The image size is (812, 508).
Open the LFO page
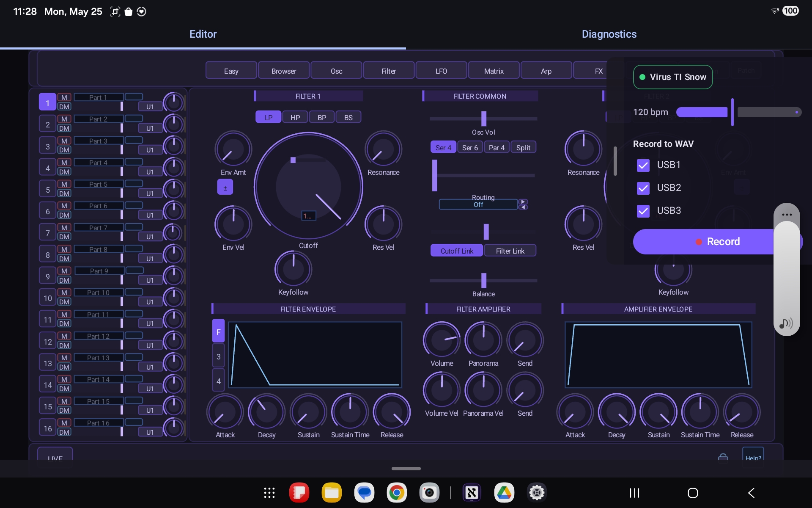pyautogui.click(x=441, y=71)
